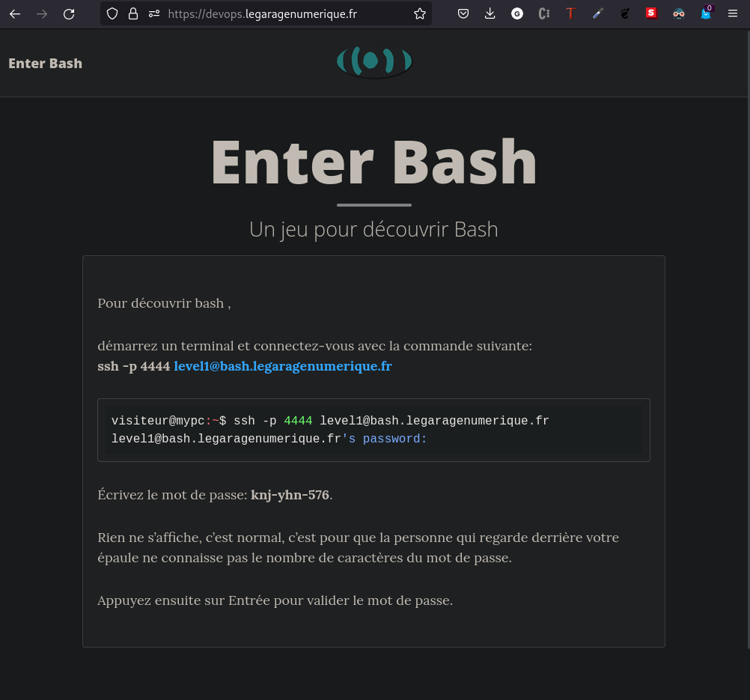The image size is (750, 700).
Task: Click the white circular G extension icon
Action: (x=517, y=13)
